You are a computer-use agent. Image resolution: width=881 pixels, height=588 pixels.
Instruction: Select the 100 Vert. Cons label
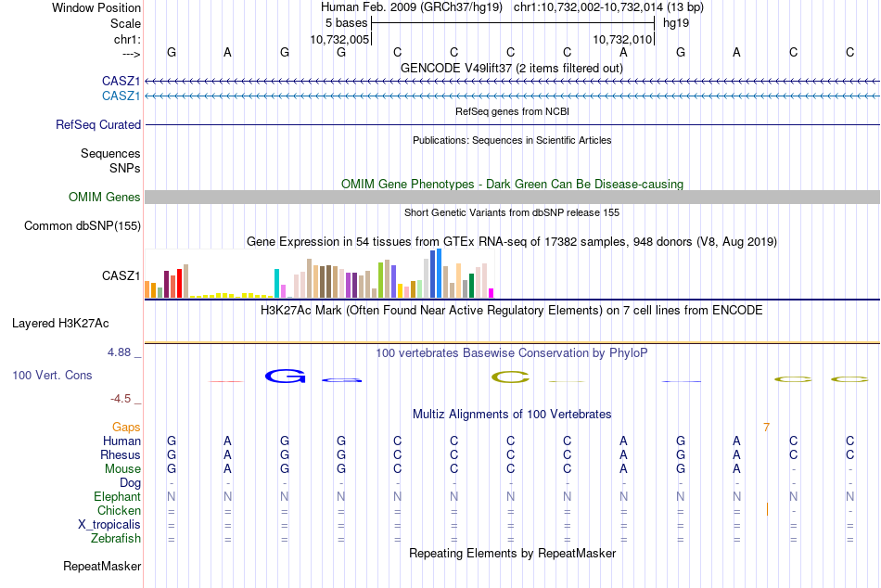pos(52,376)
